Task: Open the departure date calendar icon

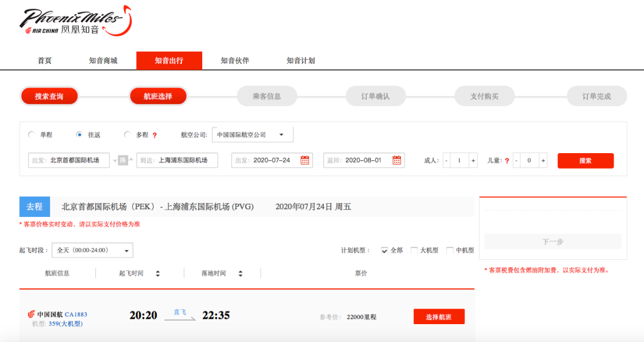Action: click(305, 160)
